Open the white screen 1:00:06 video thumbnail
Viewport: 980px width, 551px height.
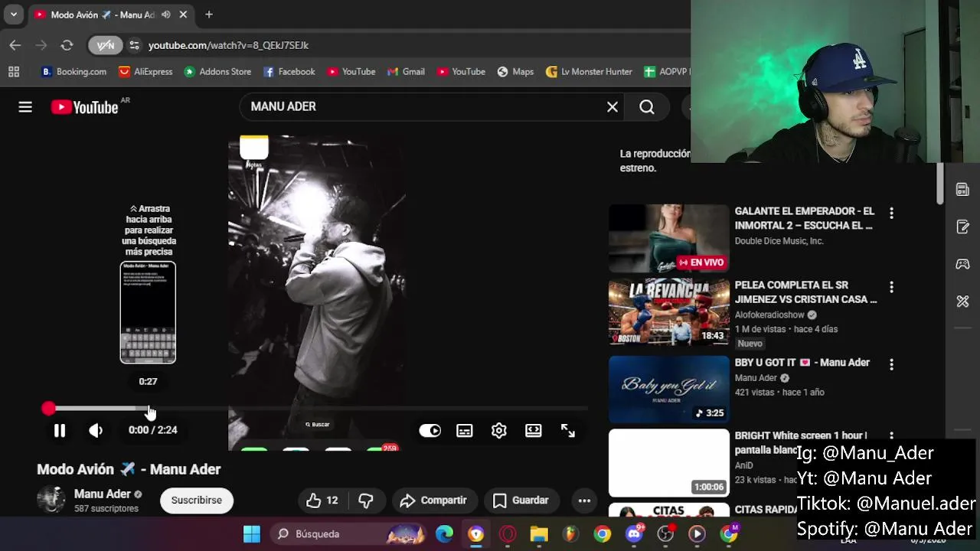(x=669, y=462)
